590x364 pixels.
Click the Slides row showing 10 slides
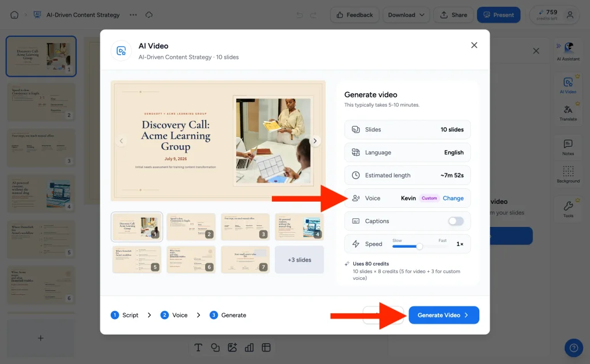point(407,130)
